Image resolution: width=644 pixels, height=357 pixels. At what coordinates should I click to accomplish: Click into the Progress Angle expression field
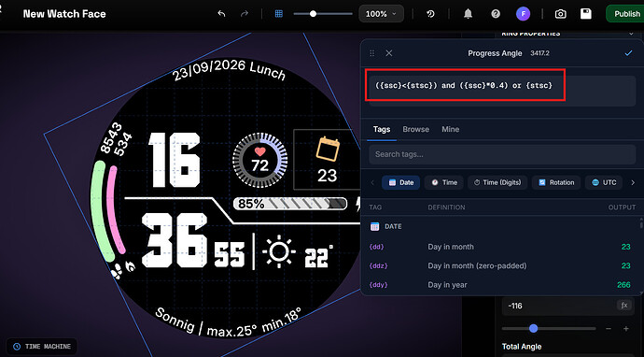(x=502, y=91)
